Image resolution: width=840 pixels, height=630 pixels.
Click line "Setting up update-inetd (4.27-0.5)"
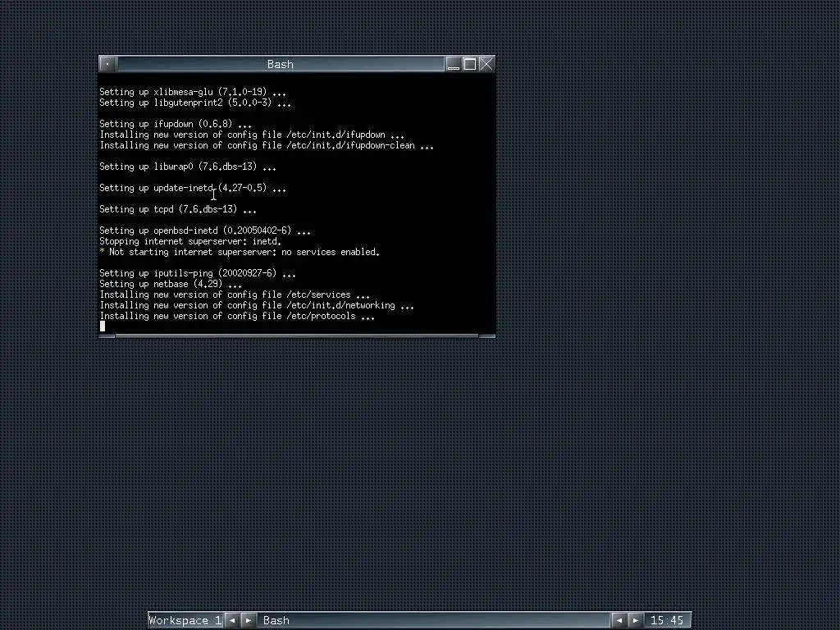point(193,188)
